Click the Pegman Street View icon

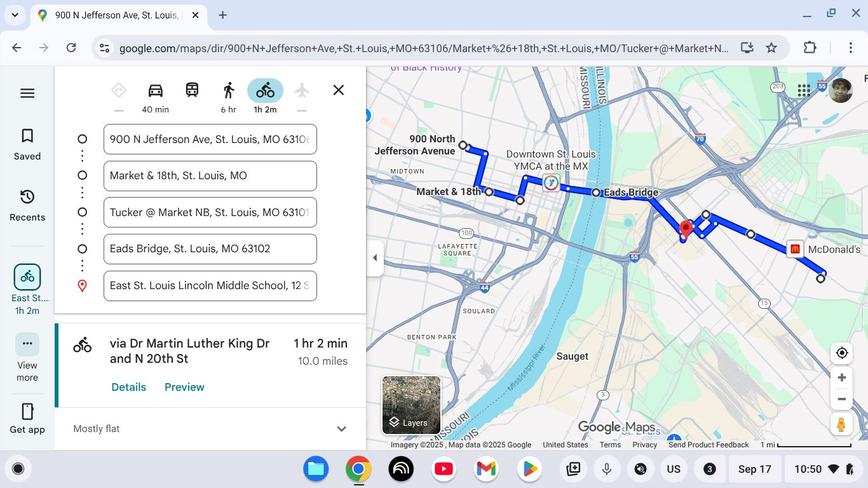841,424
